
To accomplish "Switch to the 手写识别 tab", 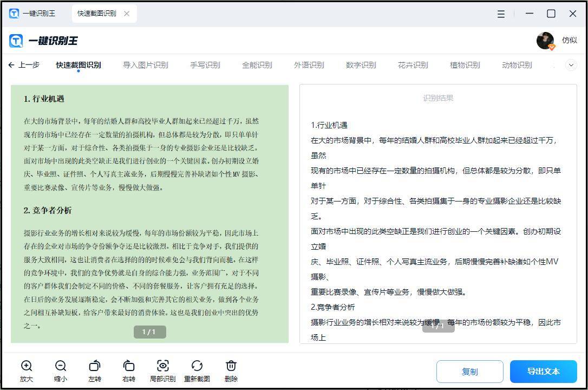I will click(205, 64).
